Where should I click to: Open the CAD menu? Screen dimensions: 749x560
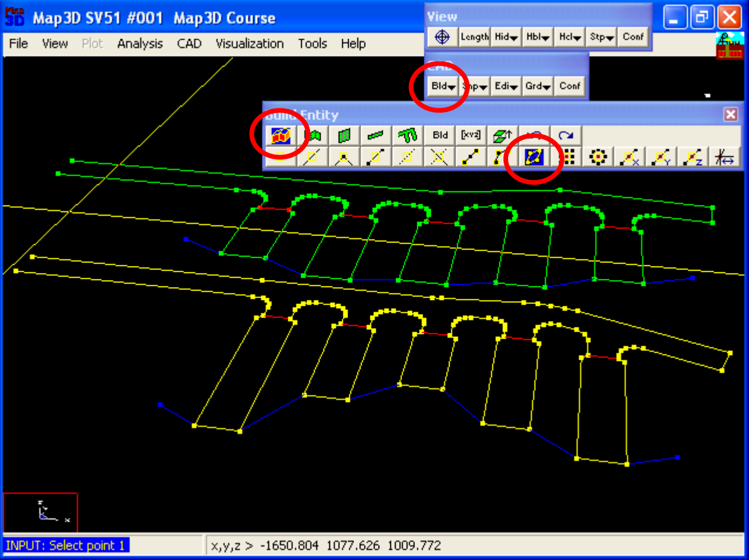[x=189, y=44]
